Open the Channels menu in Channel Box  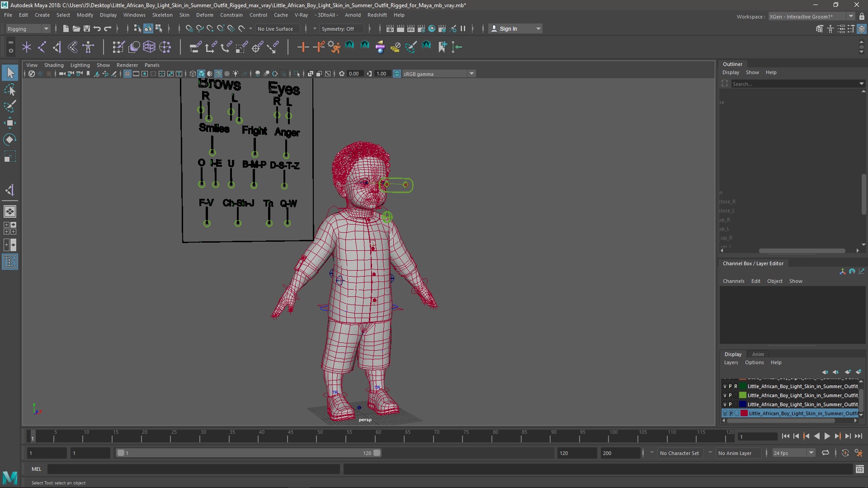click(733, 281)
